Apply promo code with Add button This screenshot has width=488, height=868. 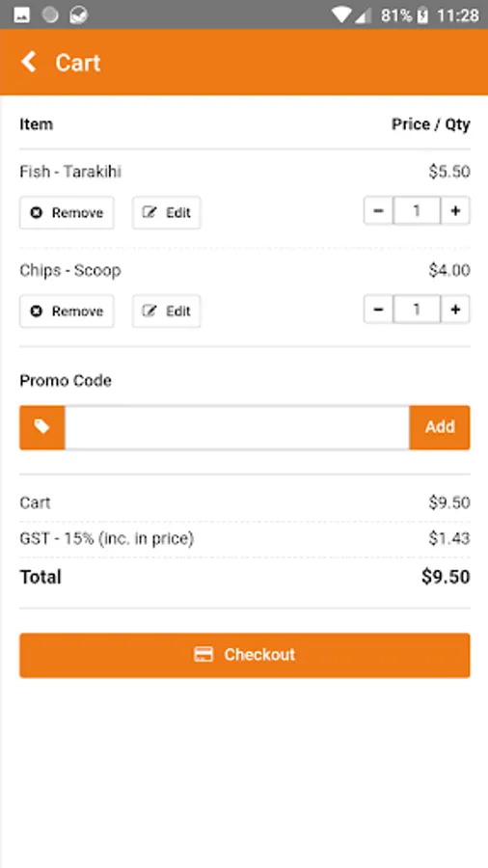[440, 427]
